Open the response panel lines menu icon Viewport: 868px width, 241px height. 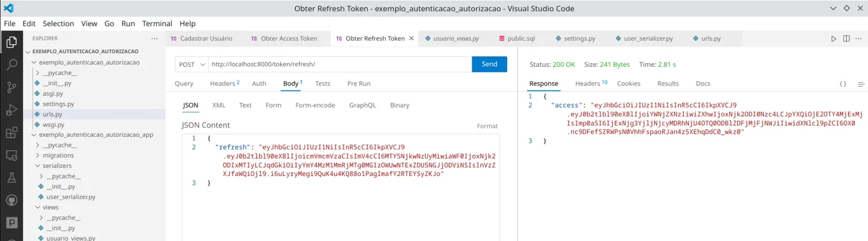coord(861,84)
